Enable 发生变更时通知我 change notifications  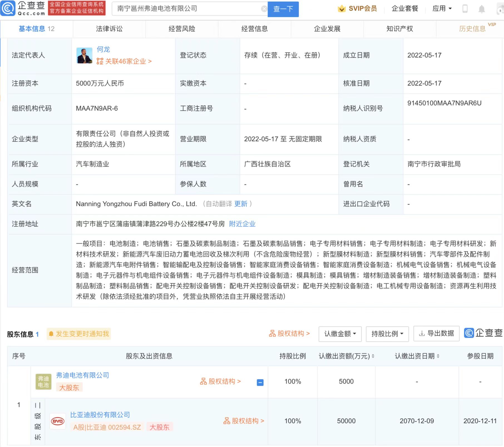tap(78, 334)
